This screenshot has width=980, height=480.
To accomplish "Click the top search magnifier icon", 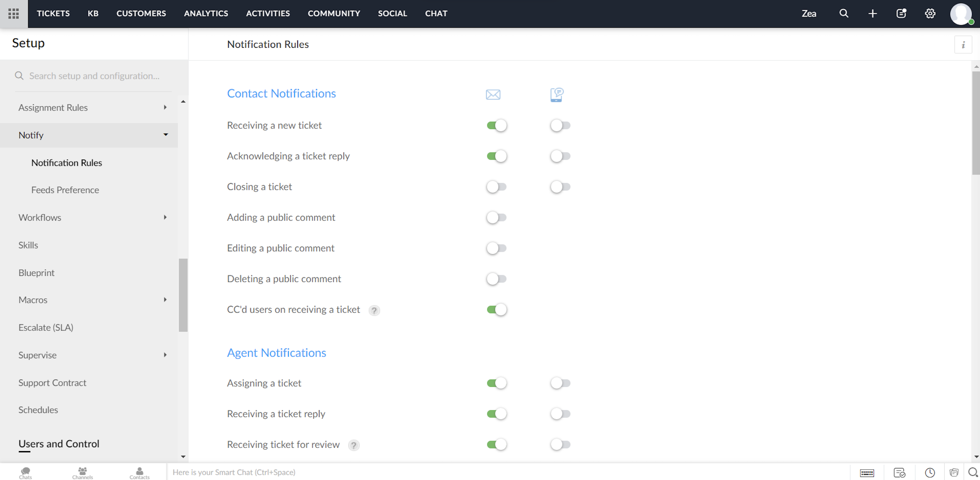I will click(844, 13).
